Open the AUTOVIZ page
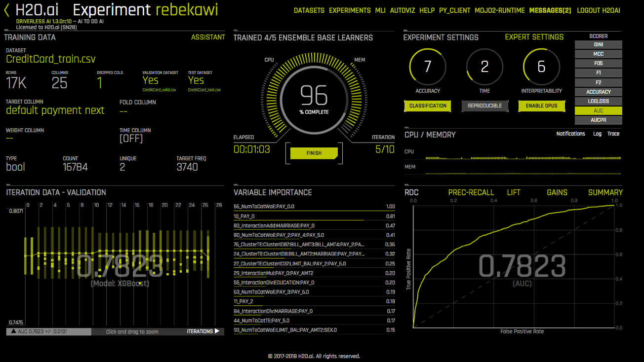 402,10
